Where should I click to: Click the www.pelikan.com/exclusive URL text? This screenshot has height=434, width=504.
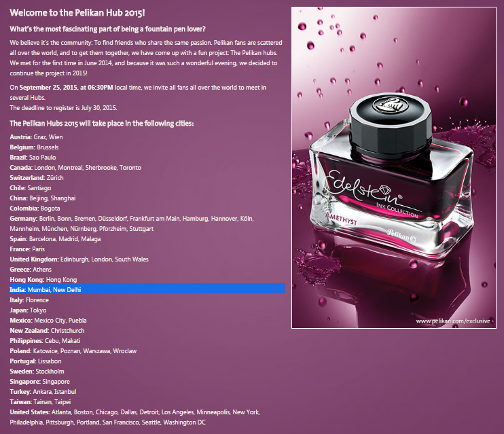click(453, 321)
